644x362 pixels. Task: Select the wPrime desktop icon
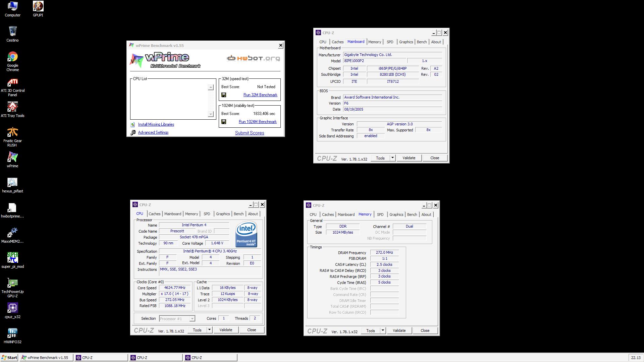tap(12, 160)
